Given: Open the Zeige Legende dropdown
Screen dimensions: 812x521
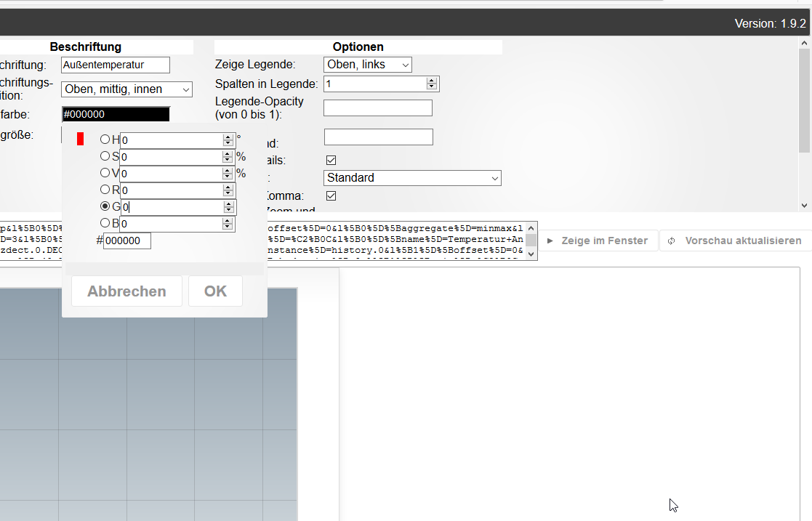Looking at the screenshot, I should [367, 65].
